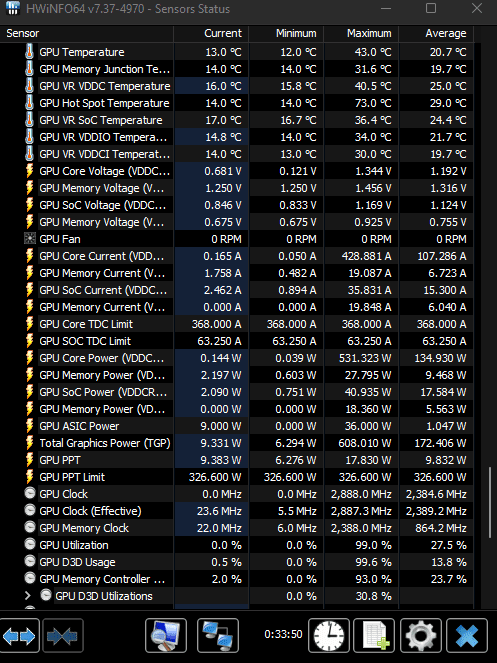
Task: Click the 73.0 °C hot spot maximum value
Action: [x=373, y=103]
